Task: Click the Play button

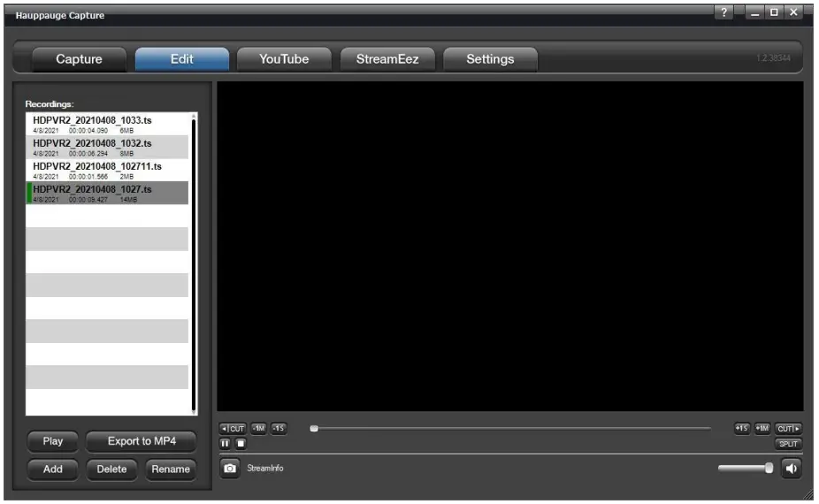Action: click(x=53, y=442)
